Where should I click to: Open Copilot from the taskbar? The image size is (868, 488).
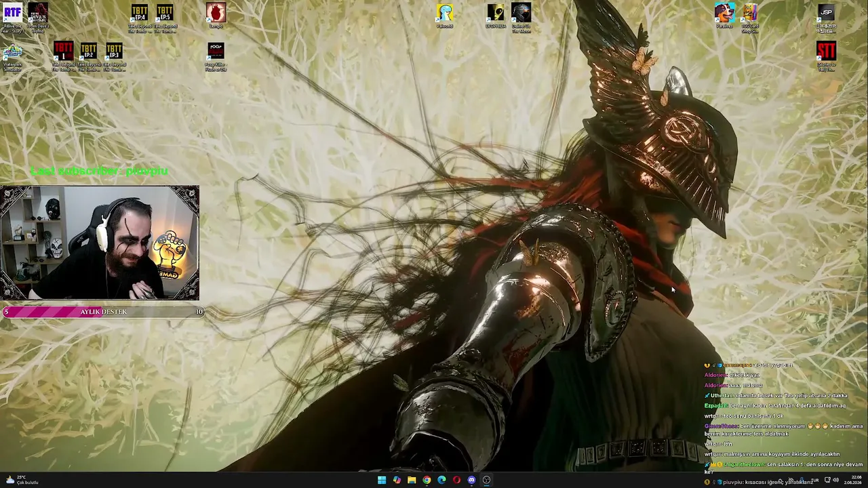click(x=397, y=480)
